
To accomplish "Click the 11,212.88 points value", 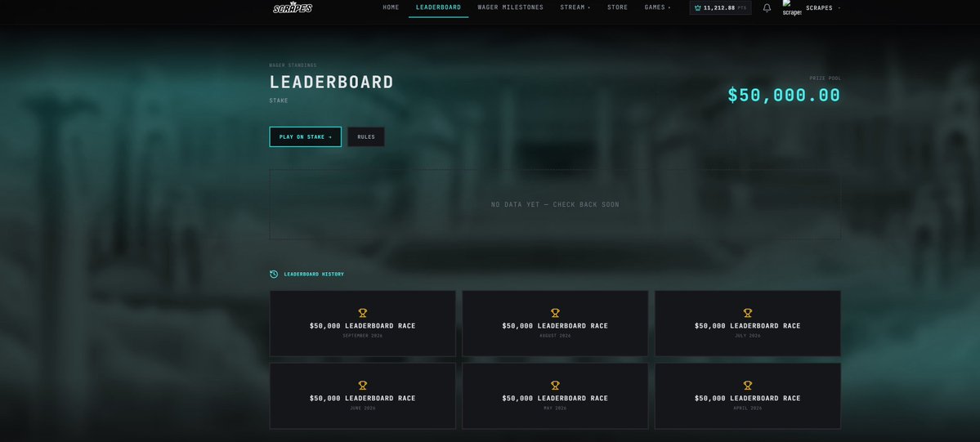I will pos(718,8).
